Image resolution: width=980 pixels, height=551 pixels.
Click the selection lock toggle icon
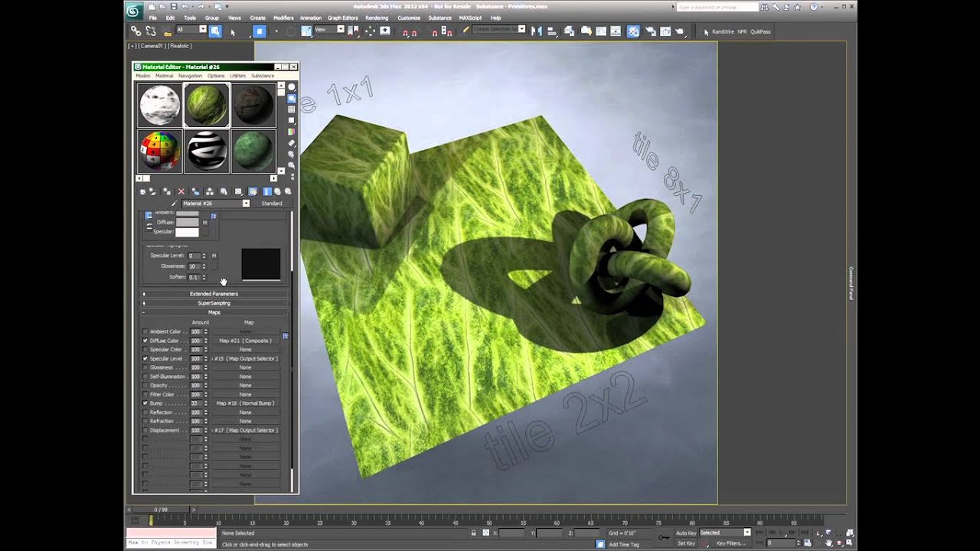474,533
